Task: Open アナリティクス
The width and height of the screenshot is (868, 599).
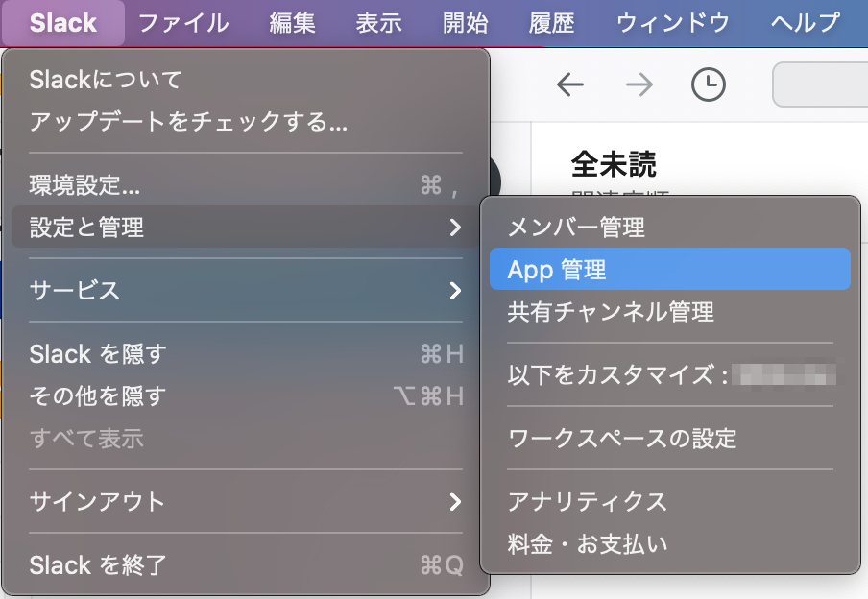Action: [x=670, y=501]
